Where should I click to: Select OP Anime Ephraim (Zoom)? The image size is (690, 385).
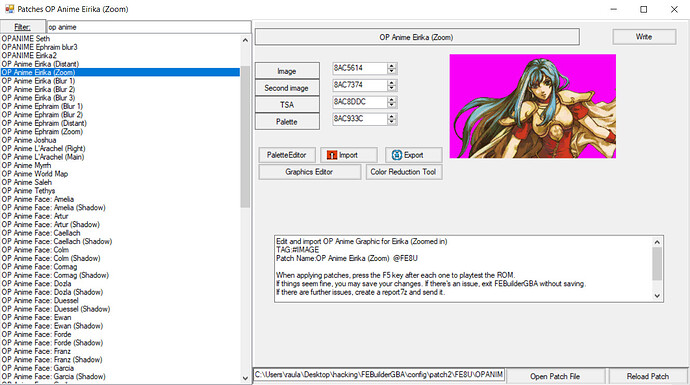tap(120, 132)
